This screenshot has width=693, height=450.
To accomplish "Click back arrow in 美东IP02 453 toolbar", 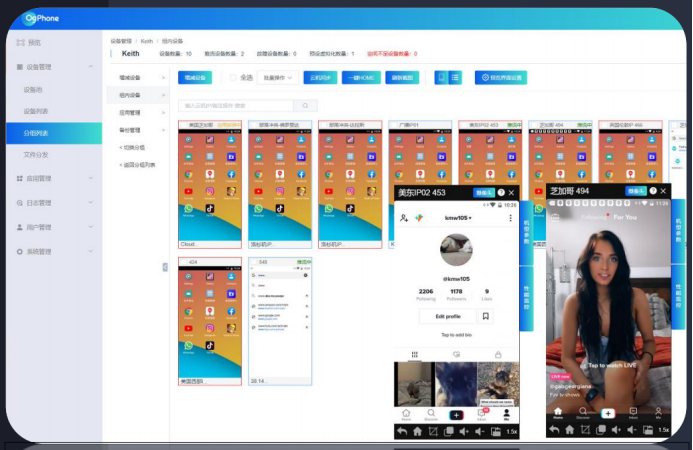I will (402, 431).
